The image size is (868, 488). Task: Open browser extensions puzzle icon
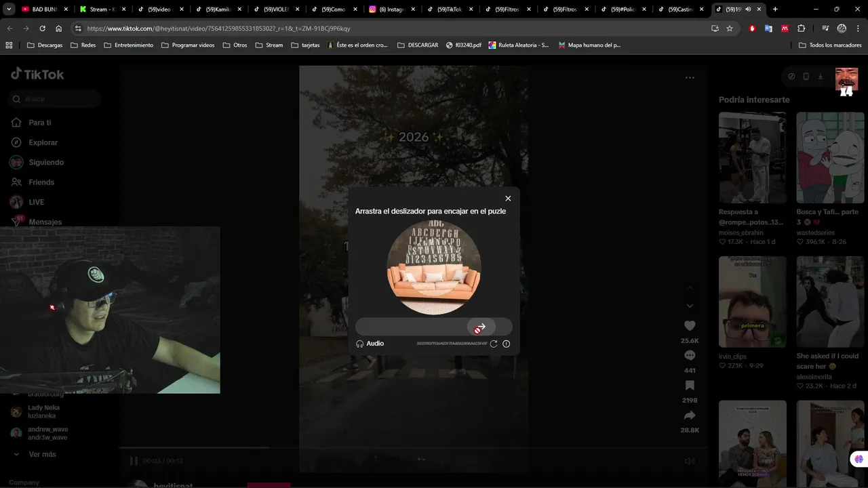802,28
